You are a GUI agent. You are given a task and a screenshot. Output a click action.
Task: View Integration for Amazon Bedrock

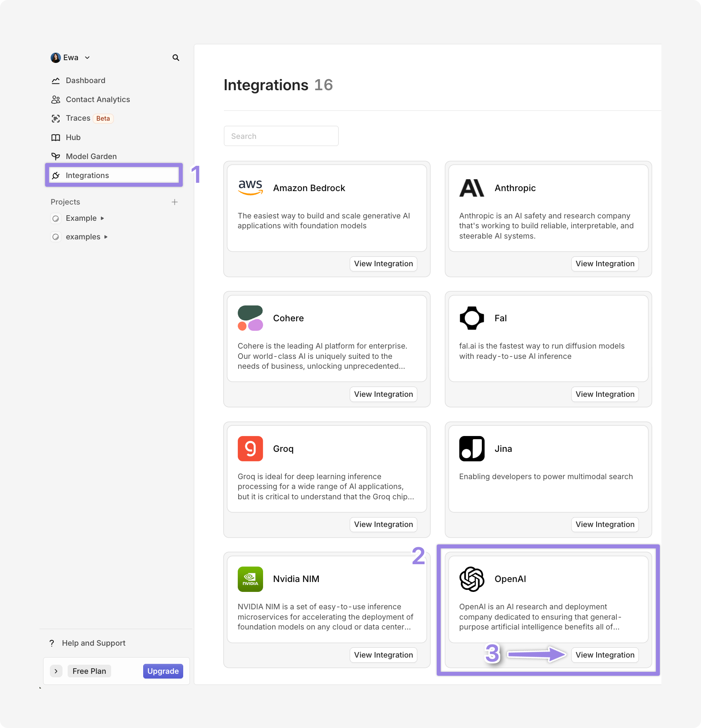(383, 264)
